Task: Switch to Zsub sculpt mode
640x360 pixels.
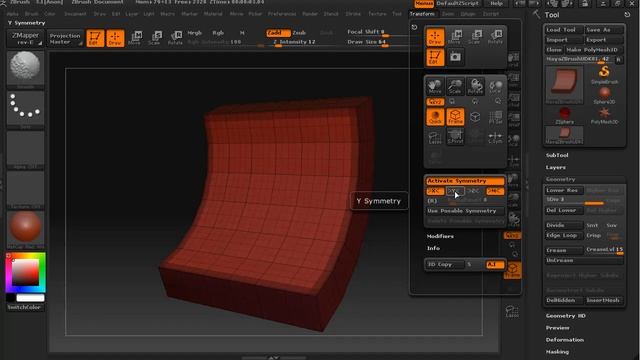Action: tap(299, 33)
